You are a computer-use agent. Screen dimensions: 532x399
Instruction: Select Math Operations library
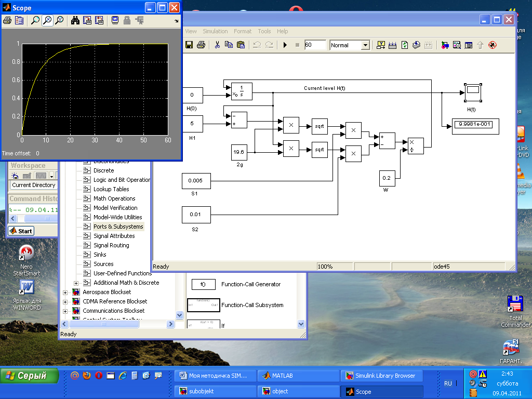(x=114, y=198)
